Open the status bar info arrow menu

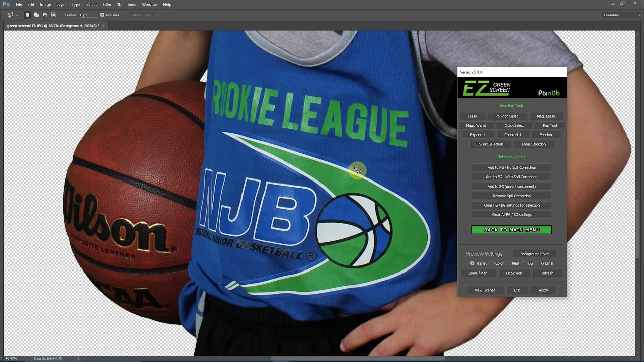click(x=79, y=358)
